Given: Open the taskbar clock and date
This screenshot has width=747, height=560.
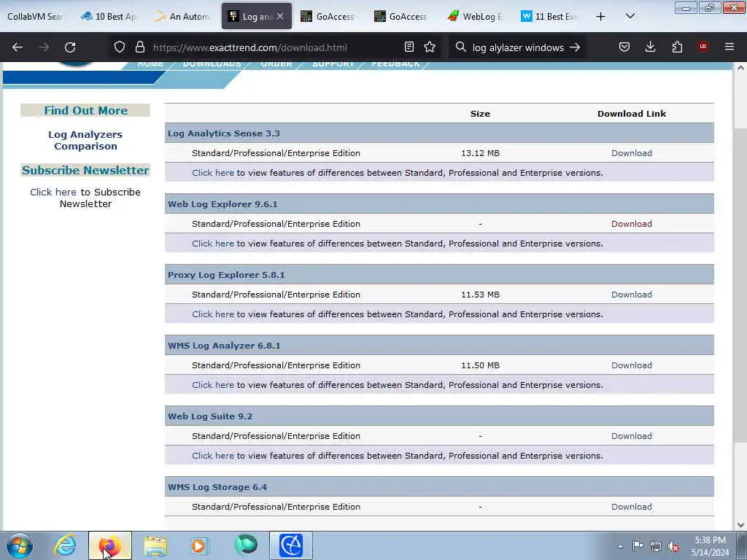Looking at the screenshot, I should pos(710,546).
